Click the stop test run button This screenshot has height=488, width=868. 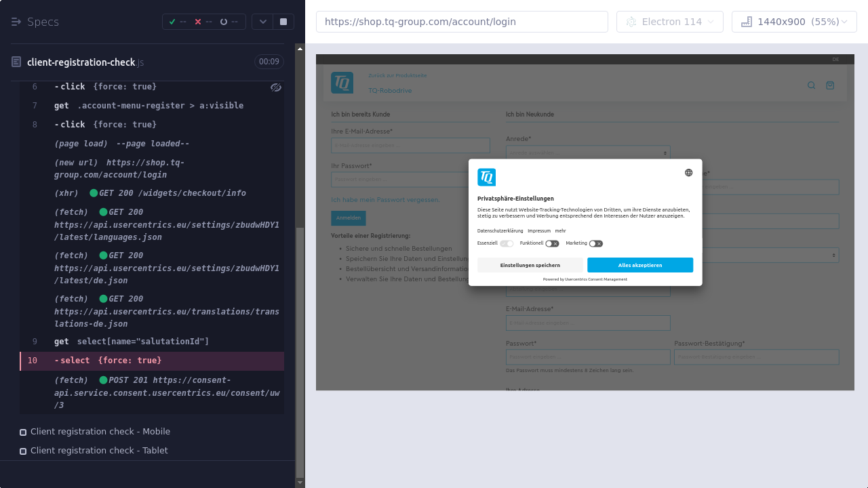(283, 22)
